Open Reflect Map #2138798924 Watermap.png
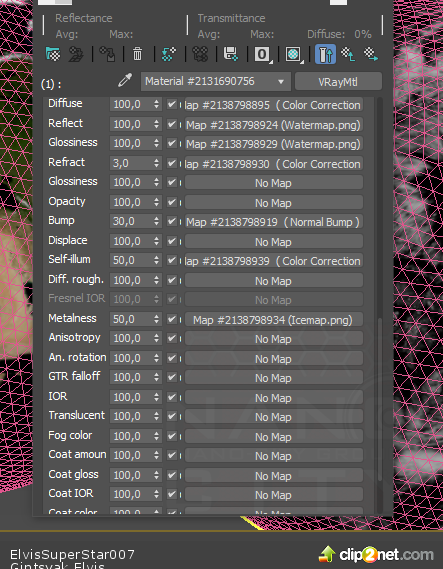 pos(274,124)
